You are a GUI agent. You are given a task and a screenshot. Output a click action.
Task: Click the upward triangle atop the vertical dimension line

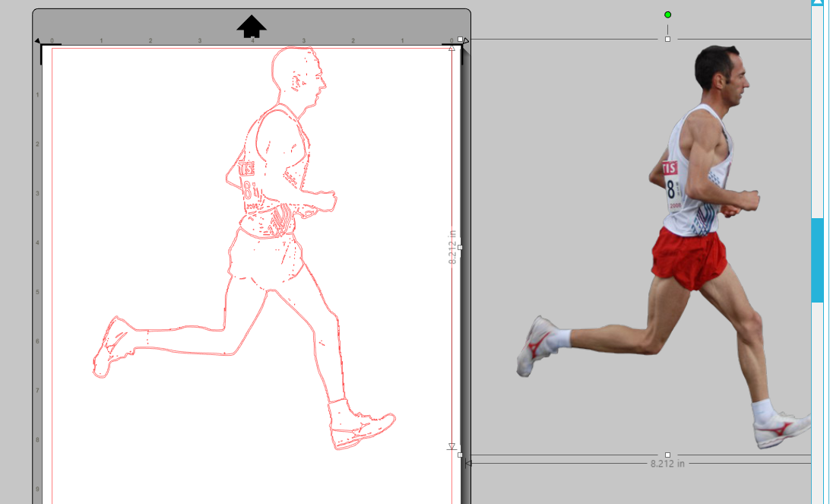point(453,47)
